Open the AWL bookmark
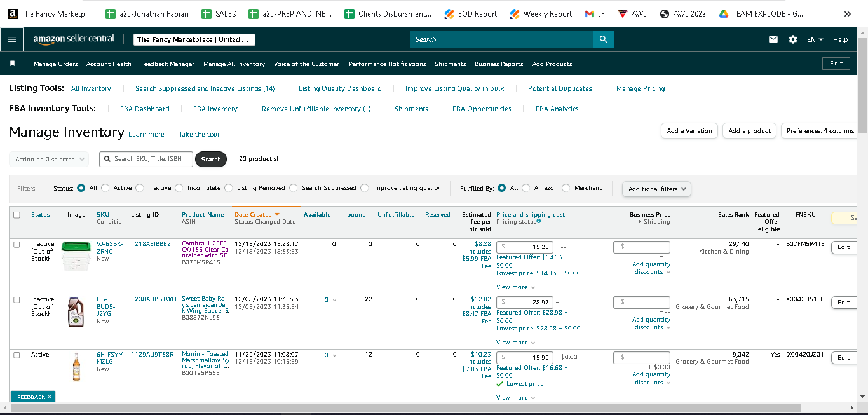868x415 pixels. click(x=632, y=13)
